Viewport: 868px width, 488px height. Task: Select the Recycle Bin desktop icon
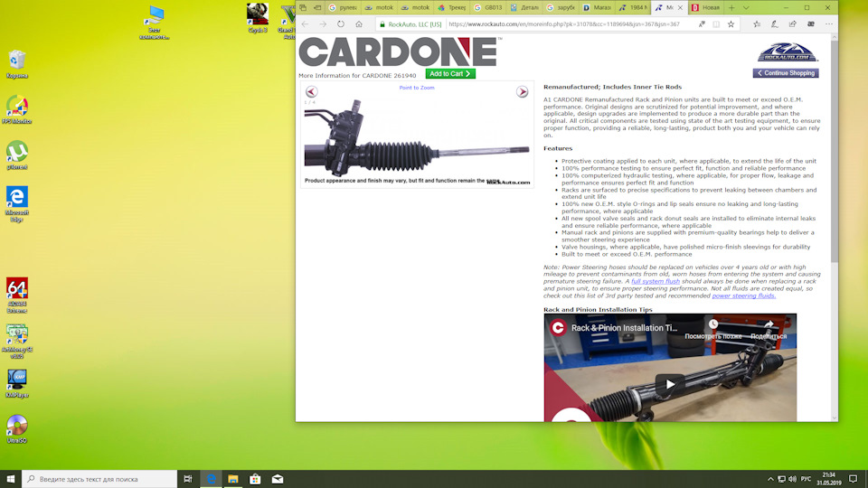click(x=17, y=64)
